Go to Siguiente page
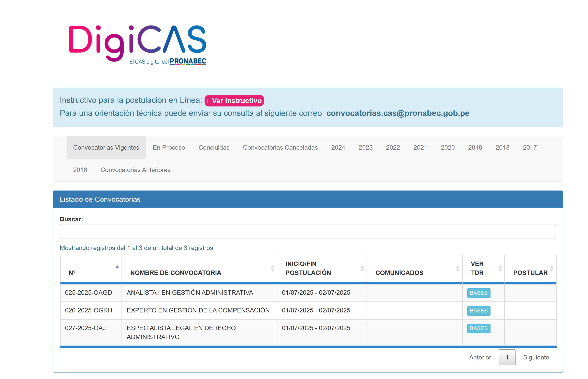The width and height of the screenshot is (588, 379). pos(536,357)
